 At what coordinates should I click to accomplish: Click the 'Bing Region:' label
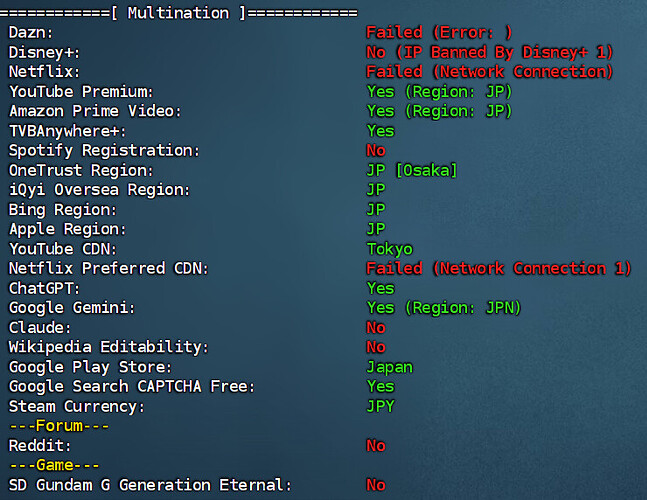coord(63,210)
